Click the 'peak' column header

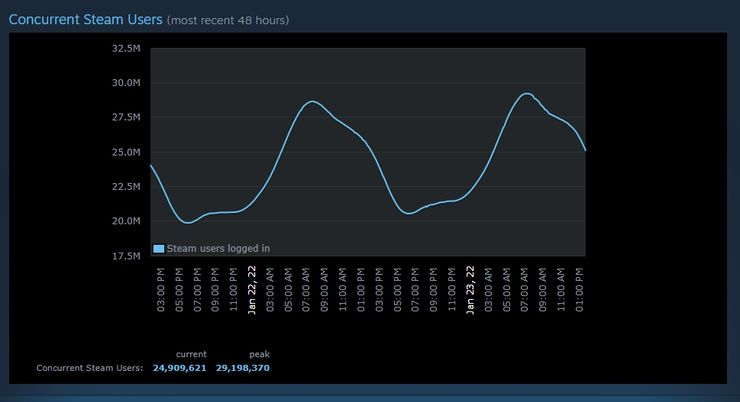coord(260,354)
